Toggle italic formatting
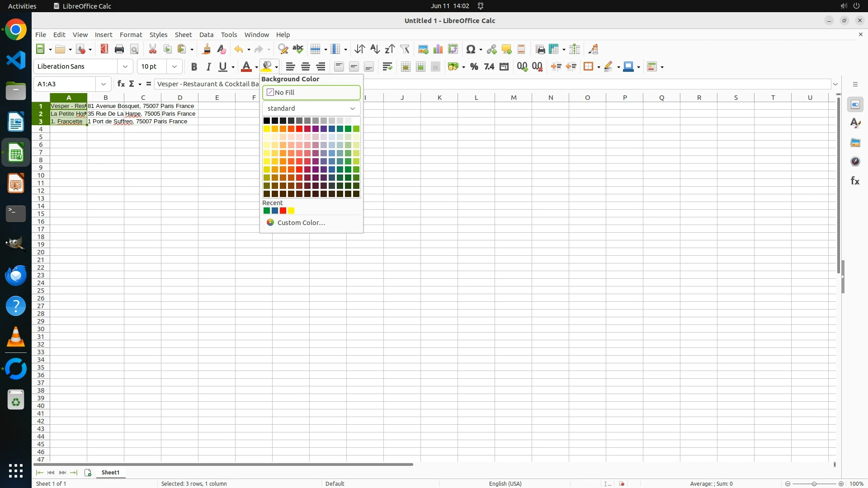Image resolution: width=868 pixels, height=488 pixels. (x=208, y=67)
